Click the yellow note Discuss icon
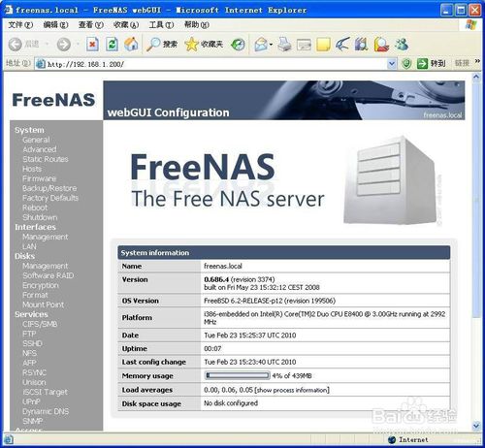This screenshot has width=485, height=448. (323, 45)
